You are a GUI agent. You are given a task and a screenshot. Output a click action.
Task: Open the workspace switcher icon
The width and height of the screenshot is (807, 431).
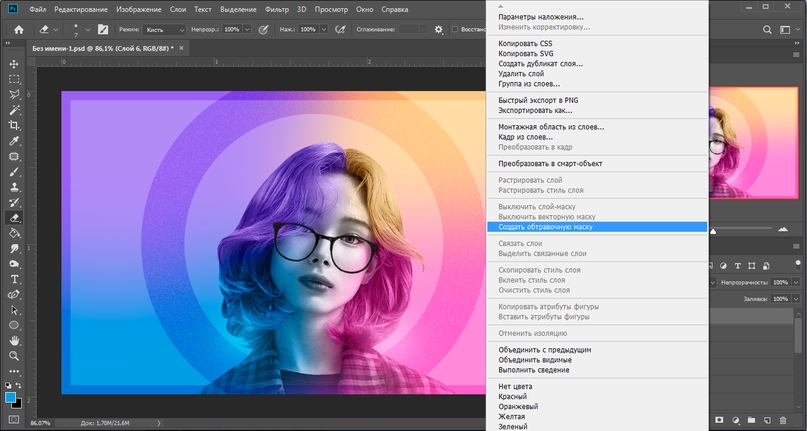pyautogui.click(x=784, y=30)
